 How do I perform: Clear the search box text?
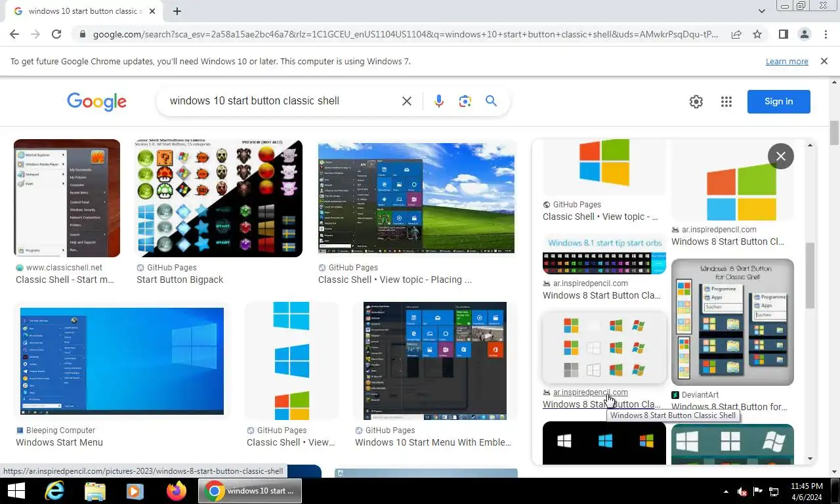tap(407, 101)
